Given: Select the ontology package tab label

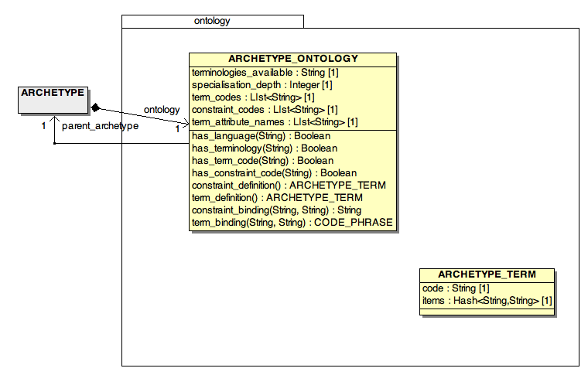Looking at the screenshot, I should coord(212,21).
